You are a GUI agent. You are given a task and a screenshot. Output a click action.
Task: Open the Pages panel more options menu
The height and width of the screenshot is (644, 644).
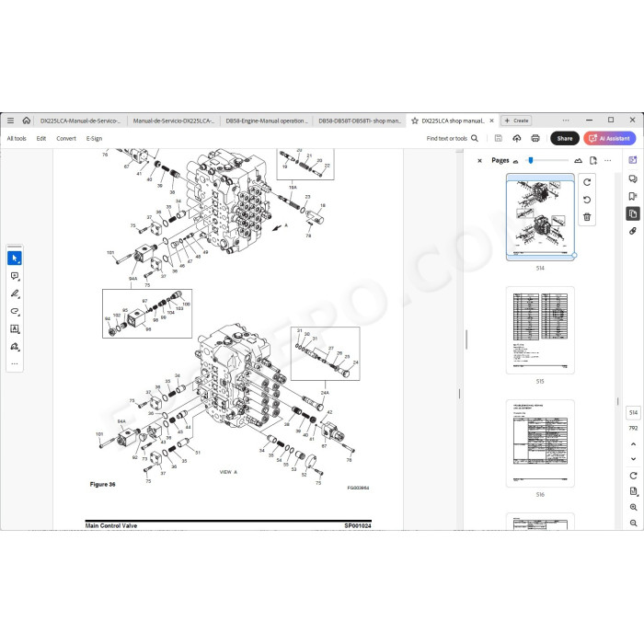(x=608, y=161)
